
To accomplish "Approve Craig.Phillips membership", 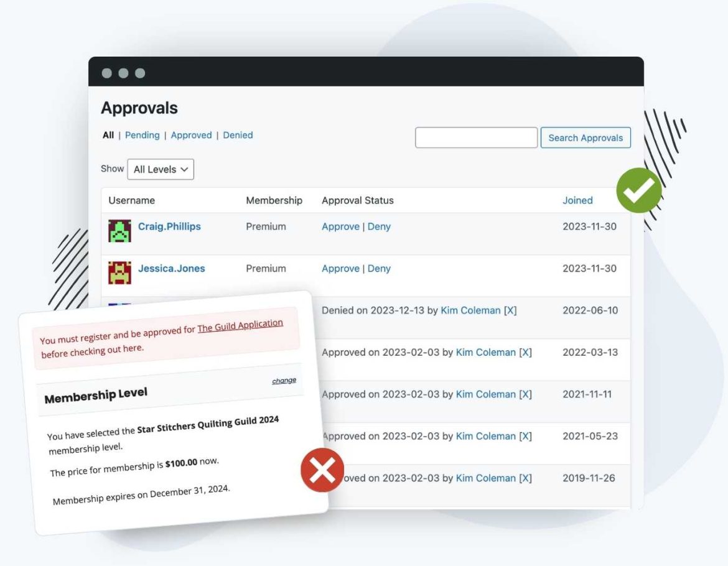I will 340,226.
